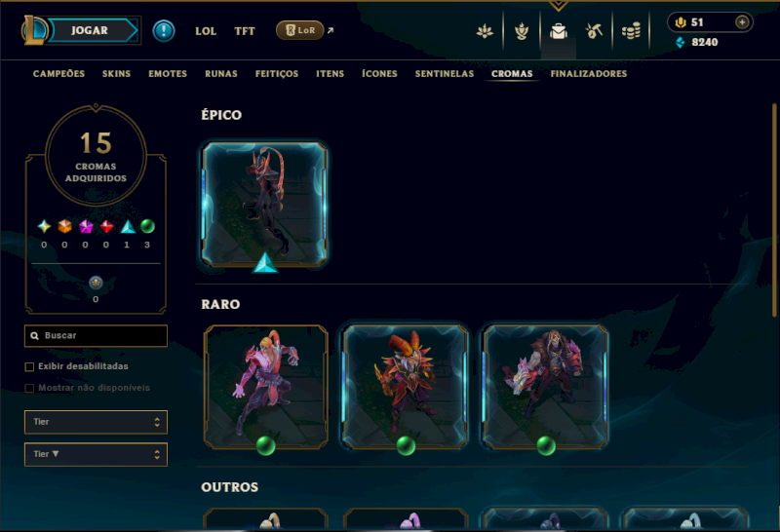Select the Épico chroma thumbnail
Screen dimensions: 780x532
(264, 205)
